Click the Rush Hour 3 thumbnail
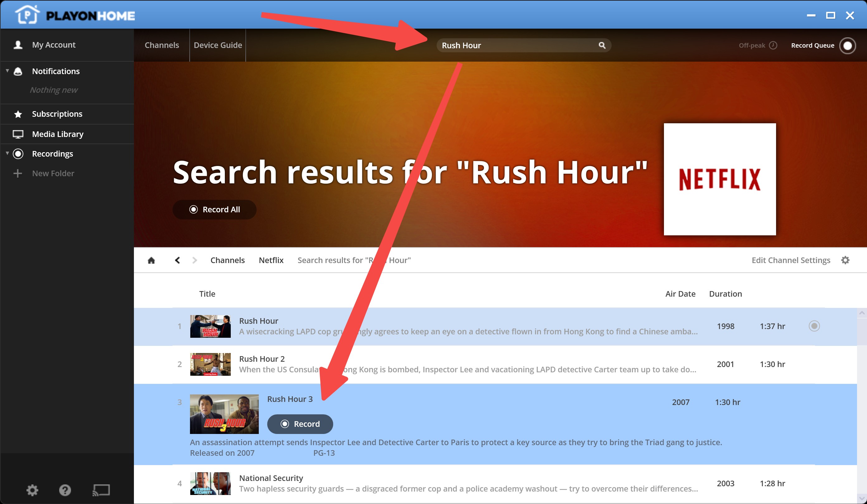 click(224, 414)
